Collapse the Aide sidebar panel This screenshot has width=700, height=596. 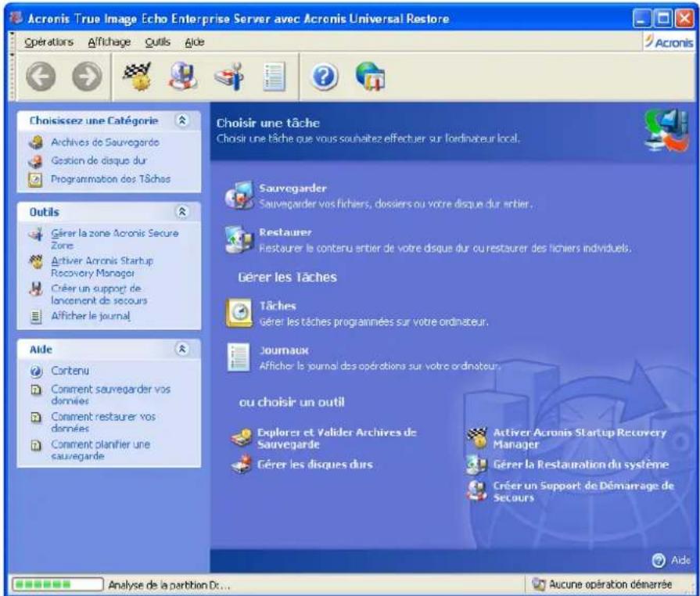pyautogui.click(x=182, y=349)
